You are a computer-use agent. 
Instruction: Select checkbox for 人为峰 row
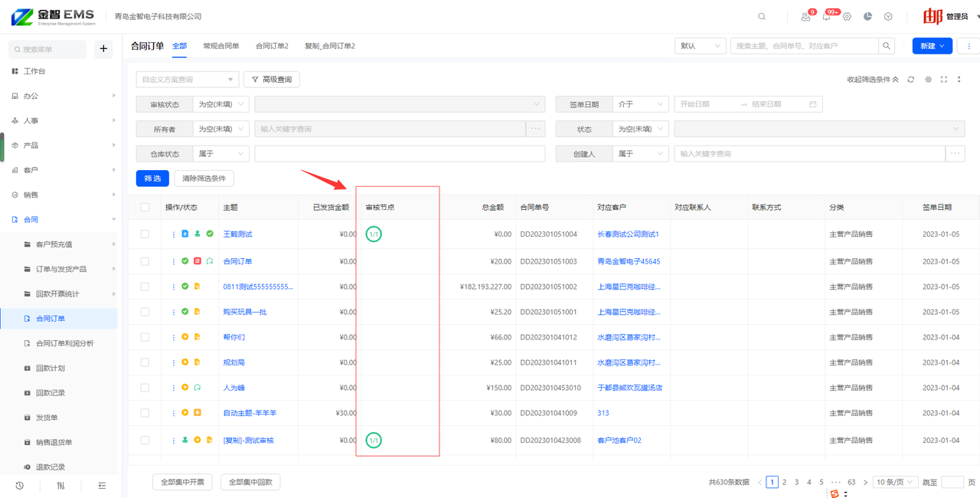[x=145, y=388]
